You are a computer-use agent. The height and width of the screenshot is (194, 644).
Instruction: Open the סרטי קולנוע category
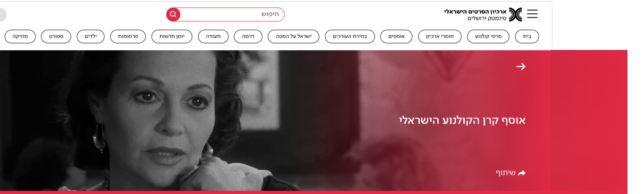point(488,36)
